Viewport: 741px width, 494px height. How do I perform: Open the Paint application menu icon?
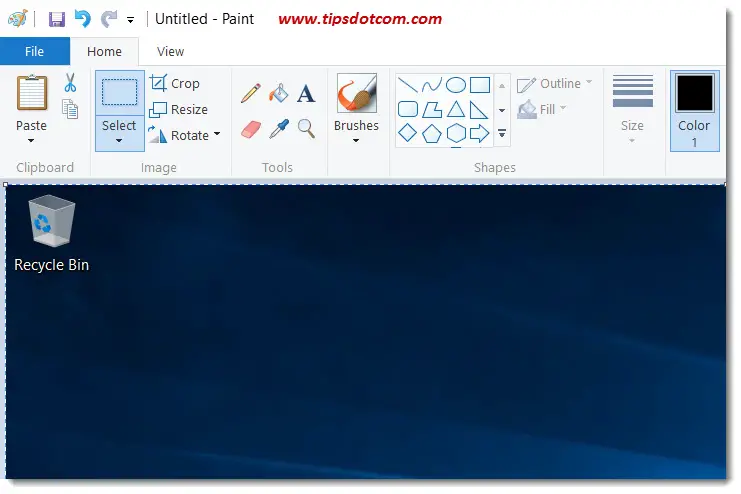17,19
